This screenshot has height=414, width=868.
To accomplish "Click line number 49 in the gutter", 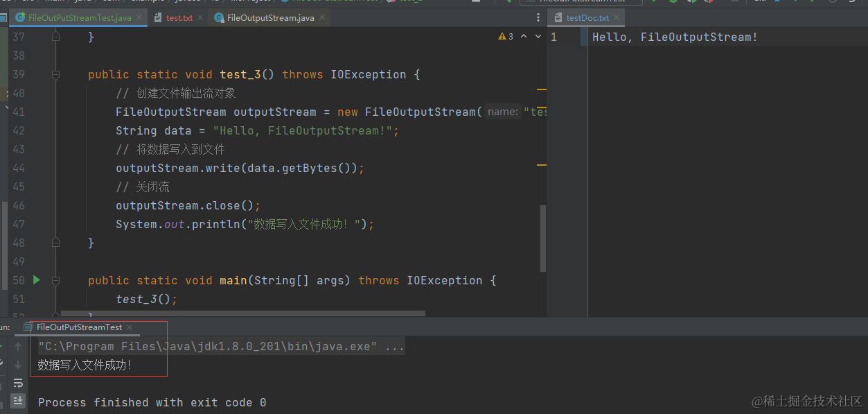I will [x=19, y=261].
